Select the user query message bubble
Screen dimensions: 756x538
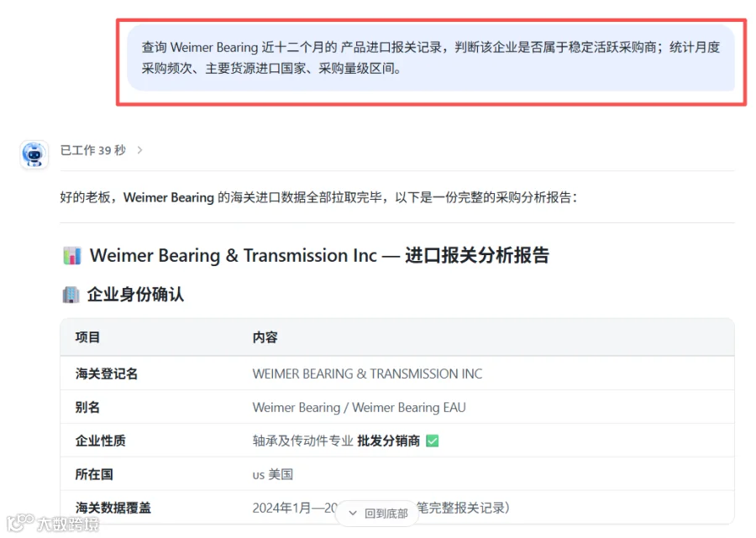[431, 58]
